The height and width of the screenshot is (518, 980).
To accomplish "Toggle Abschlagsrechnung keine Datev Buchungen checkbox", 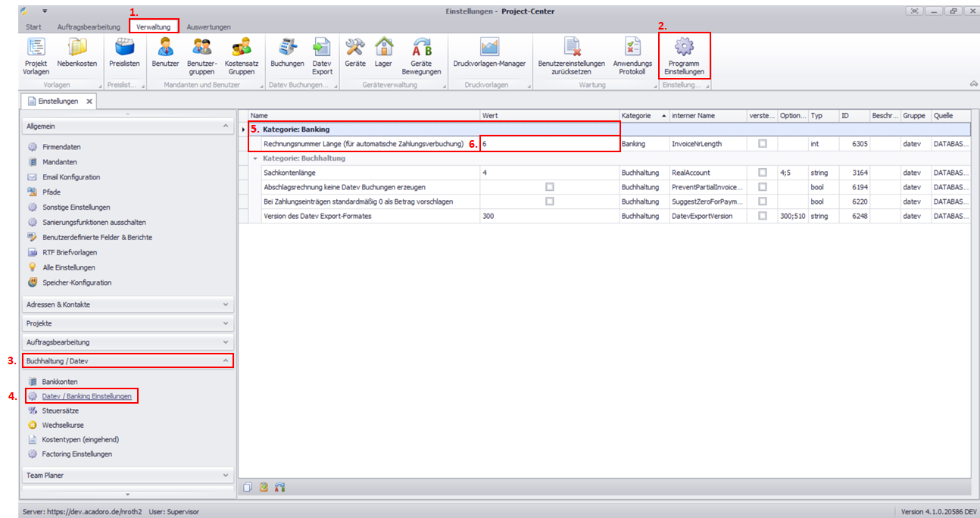I will click(550, 186).
